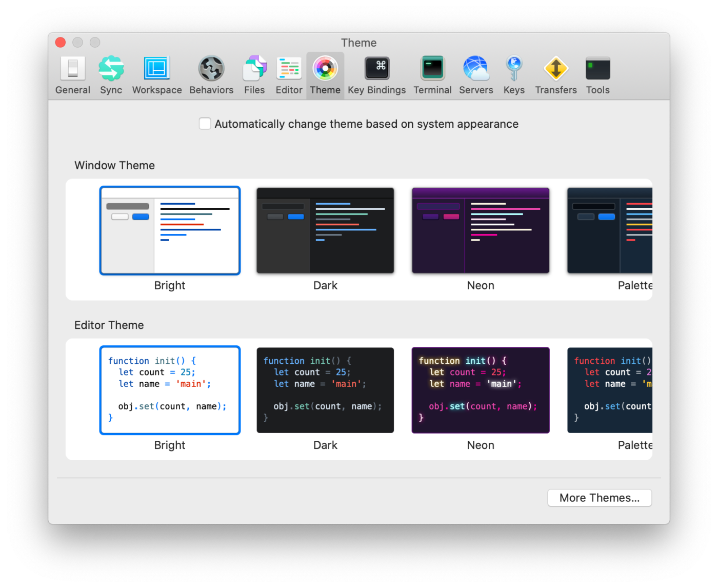Open the Terminal preferences pane

(x=432, y=75)
